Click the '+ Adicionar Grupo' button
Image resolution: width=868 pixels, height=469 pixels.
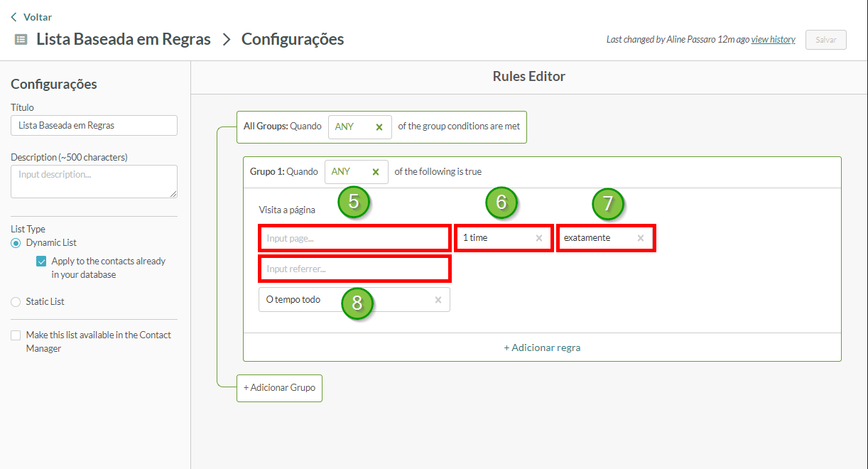[x=279, y=388]
